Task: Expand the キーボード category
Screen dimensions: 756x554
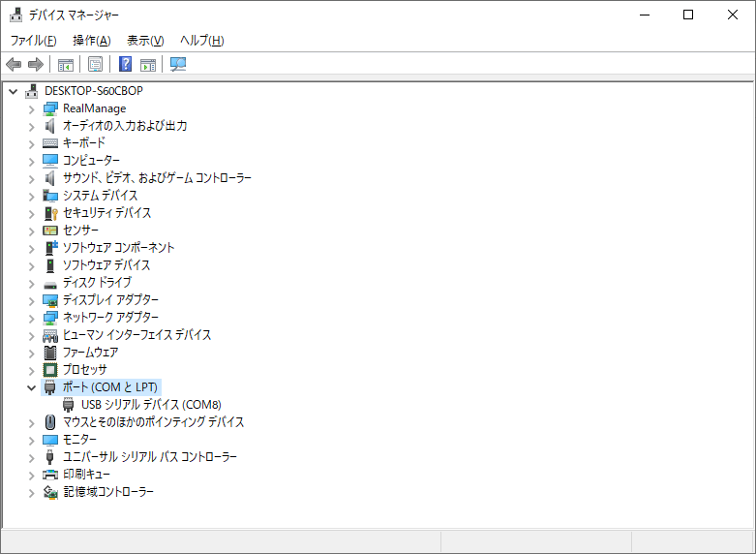Action: (x=32, y=143)
